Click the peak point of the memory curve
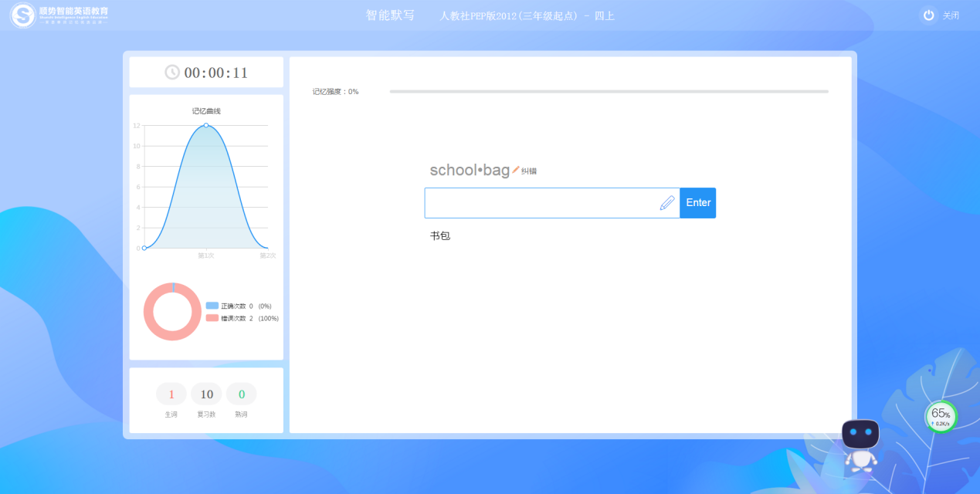The height and width of the screenshot is (494, 980). pyautogui.click(x=206, y=125)
